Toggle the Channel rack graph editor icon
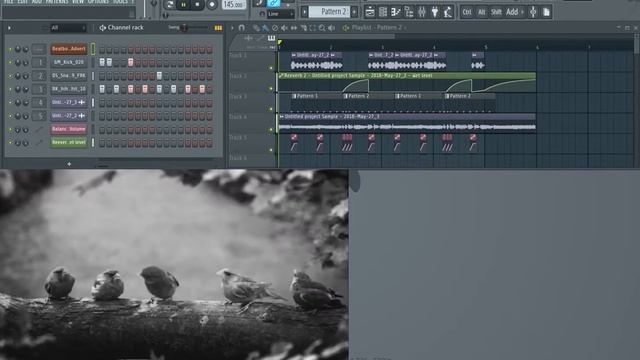 point(218,28)
